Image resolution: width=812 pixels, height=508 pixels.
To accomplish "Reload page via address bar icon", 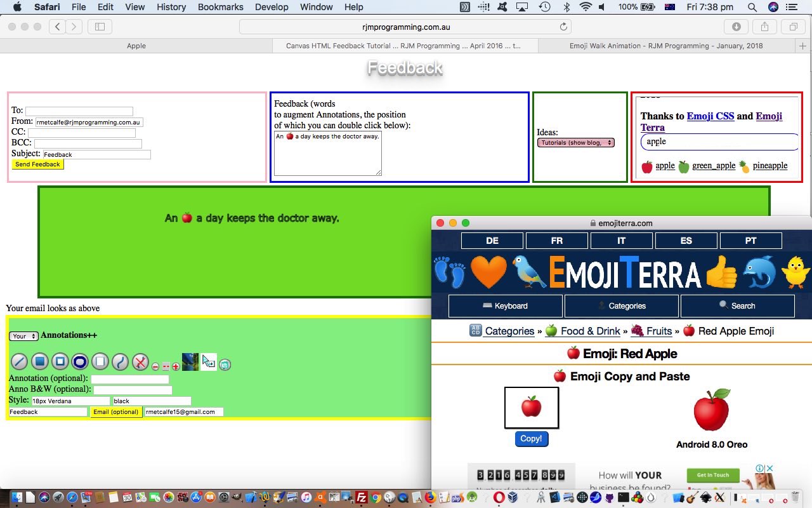I will [563, 27].
